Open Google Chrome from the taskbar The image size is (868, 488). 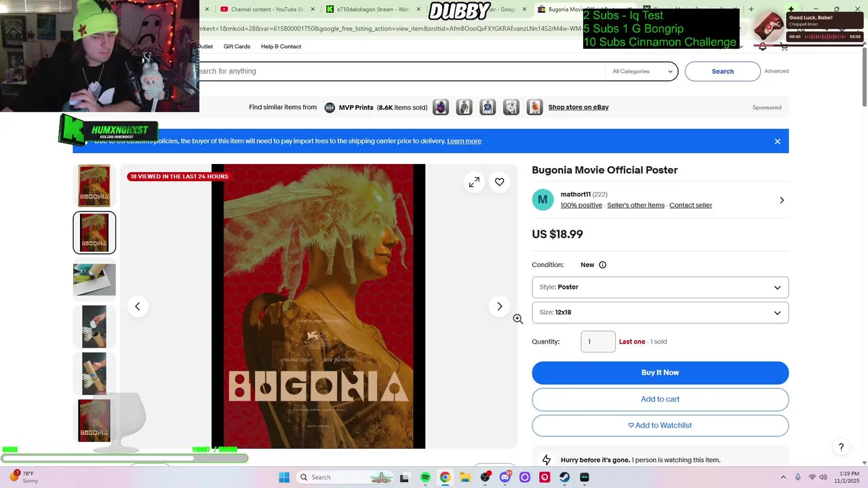pos(445,477)
